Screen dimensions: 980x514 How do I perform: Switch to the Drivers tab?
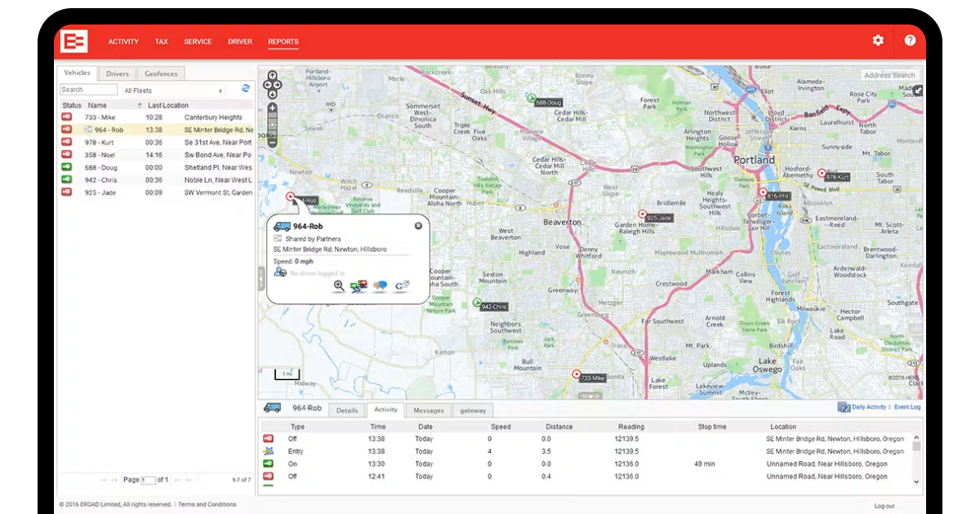(x=117, y=73)
